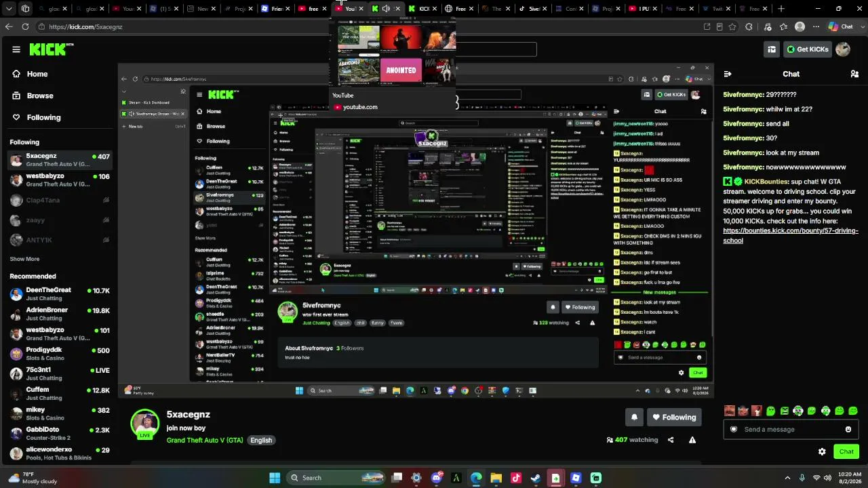This screenshot has width=868, height=488.
Task: Open the emoji picker in chat input
Action: pyautogui.click(x=848, y=429)
